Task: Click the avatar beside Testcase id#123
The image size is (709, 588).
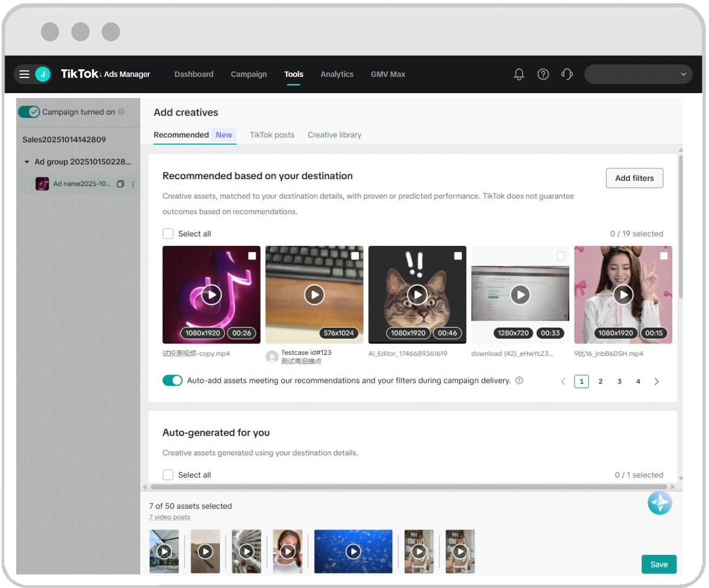Action: [x=272, y=357]
